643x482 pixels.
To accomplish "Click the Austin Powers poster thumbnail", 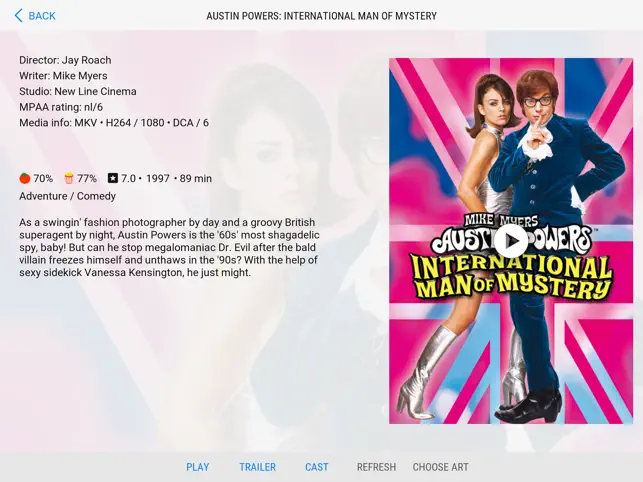I will (x=511, y=241).
